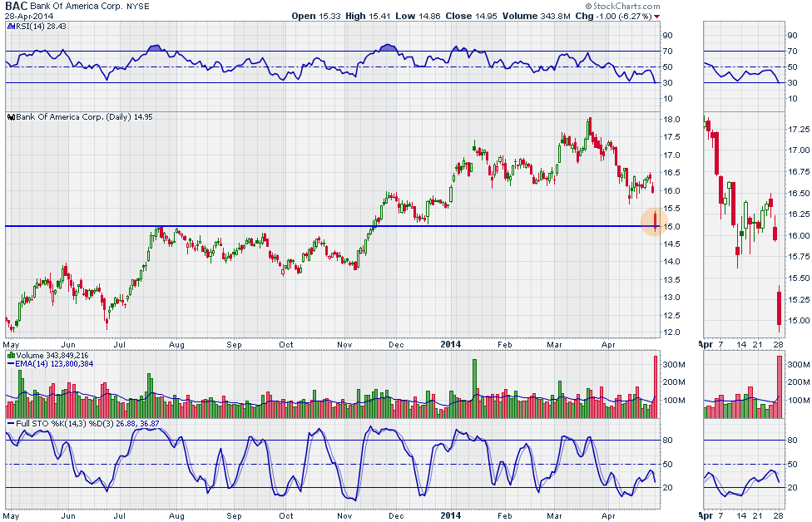This screenshot has height=522, width=812.
Task: Click the '20' label on zoomed stochastic axis
Action: 792,488
